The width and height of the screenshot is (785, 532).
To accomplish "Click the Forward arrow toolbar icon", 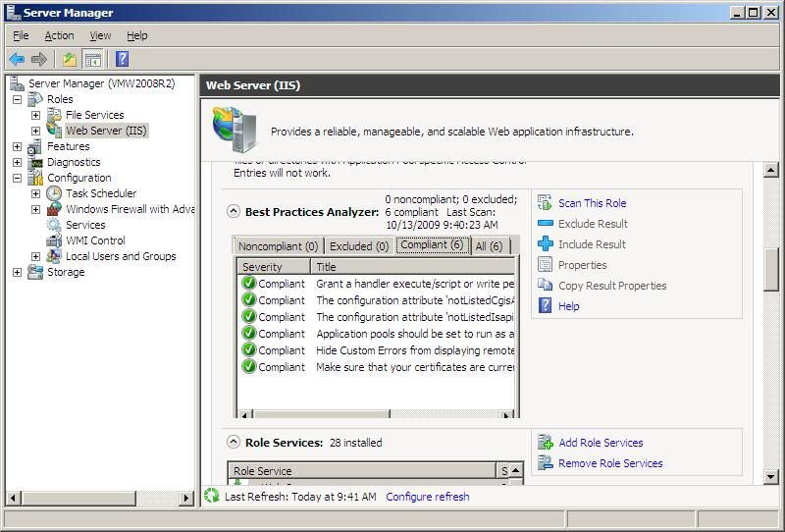I will pos(39,59).
